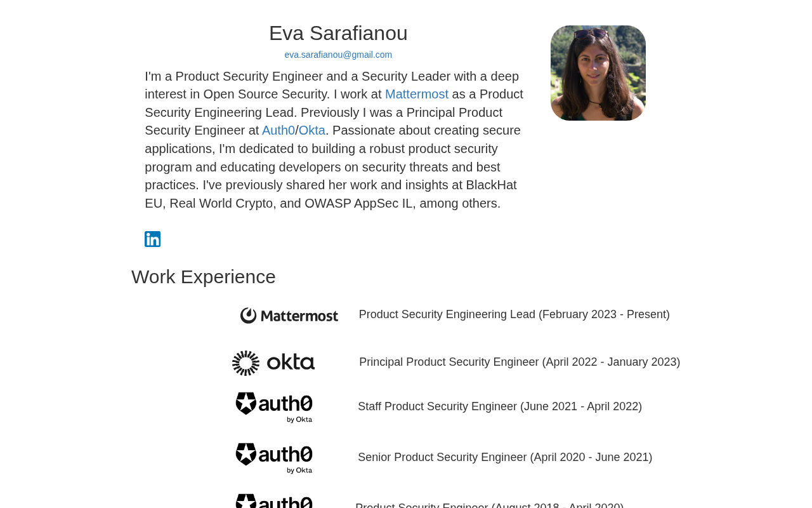This screenshot has height=508, width=812.
Task: Click the 'BlackHat' mention in the bio paragraph
Action: pyautogui.click(x=491, y=185)
